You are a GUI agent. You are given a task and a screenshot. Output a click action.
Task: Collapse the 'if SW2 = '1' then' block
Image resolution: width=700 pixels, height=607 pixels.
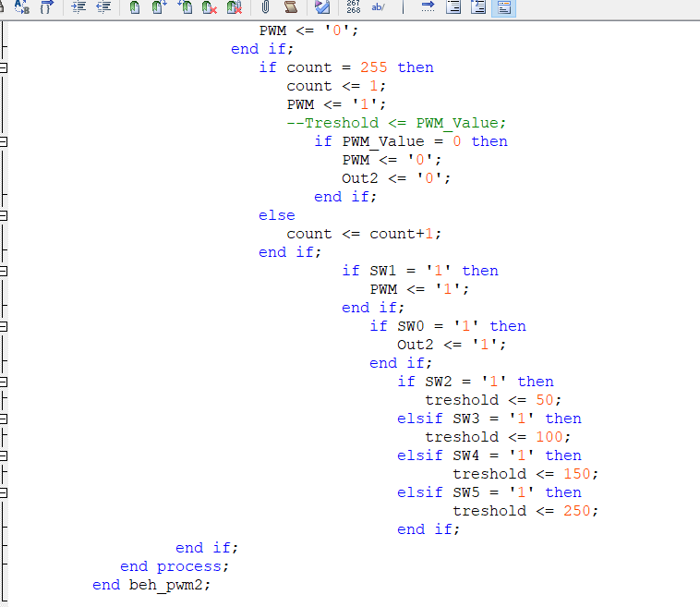click(x=3, y=382)
